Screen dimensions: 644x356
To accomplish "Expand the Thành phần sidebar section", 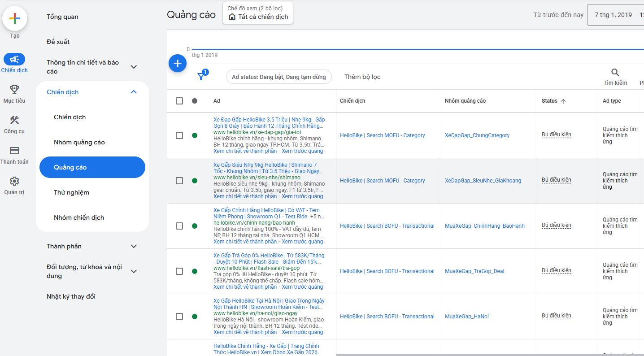I will tap(134, 246).
